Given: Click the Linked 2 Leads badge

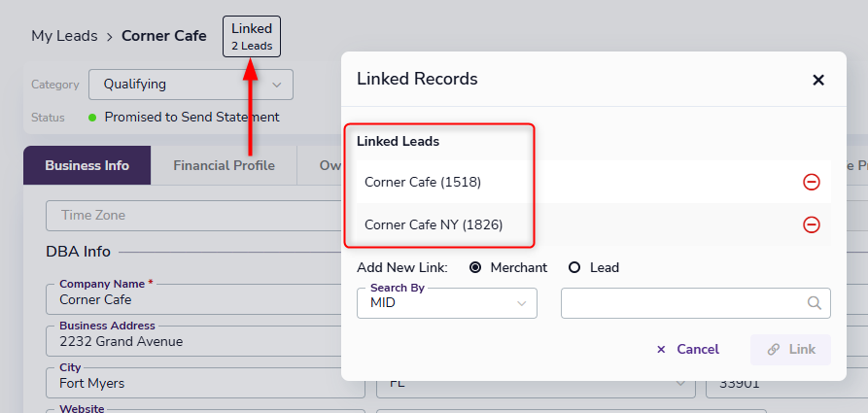Looking at the screenshot, I should coord(252,37).
